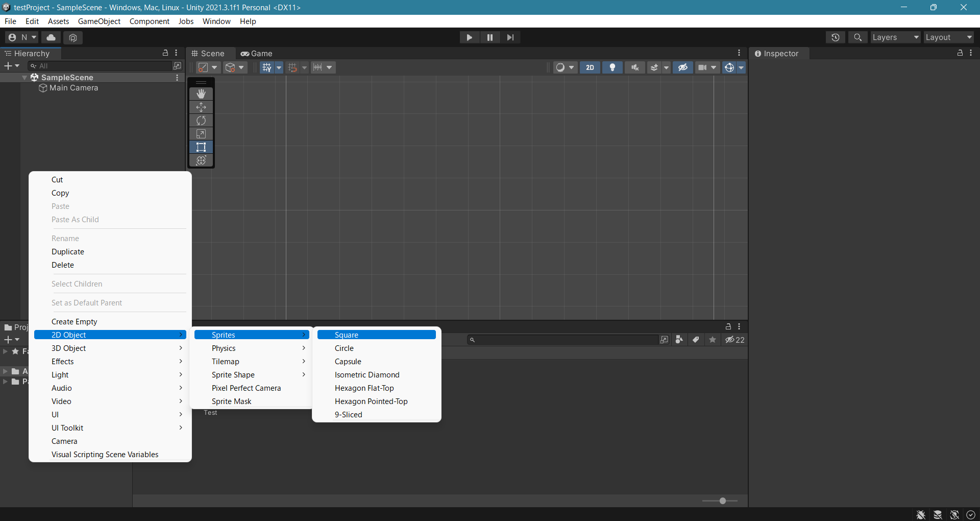Toggle grid visibility in Scene toolbar
The image size is (980, 521).
pos(266,67)
